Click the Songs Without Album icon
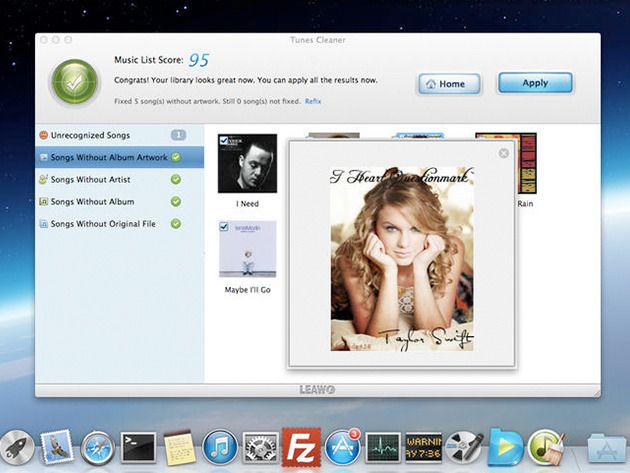The width and height of the screenshot is (630, 473). (43, 201)
